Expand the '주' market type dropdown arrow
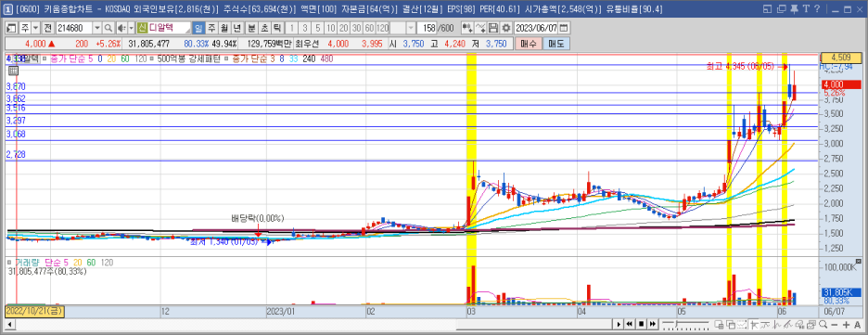 [35, 28]
